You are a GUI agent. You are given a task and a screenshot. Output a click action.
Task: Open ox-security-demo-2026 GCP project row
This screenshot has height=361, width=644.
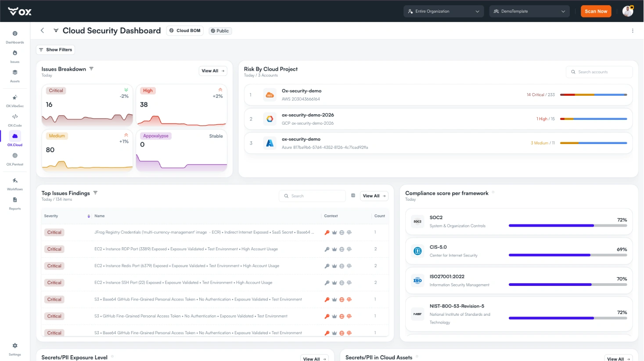438,119
